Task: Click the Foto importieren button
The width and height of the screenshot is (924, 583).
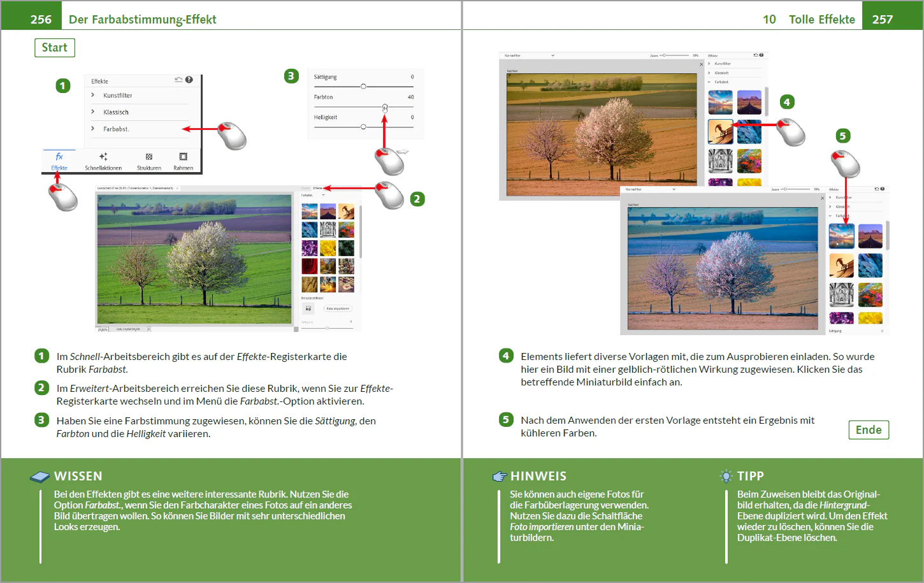Action: click(x=338, y=308)
